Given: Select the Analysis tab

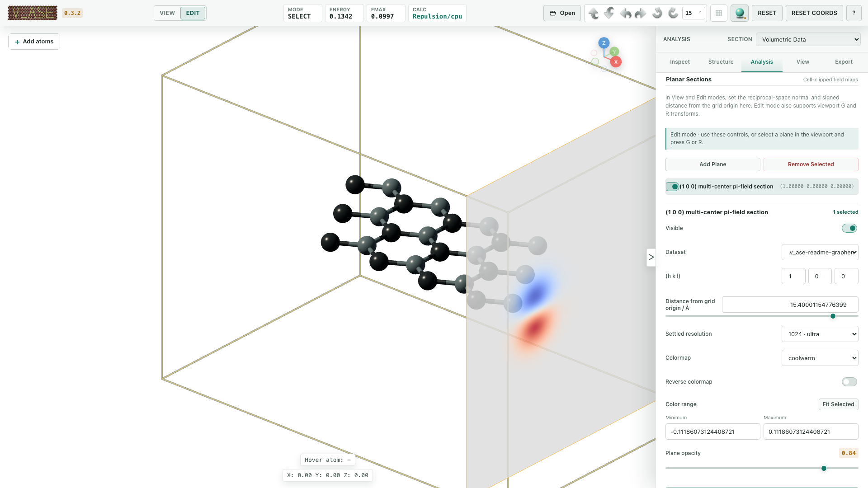Looking at the screenshot, I should click(762, 62).
